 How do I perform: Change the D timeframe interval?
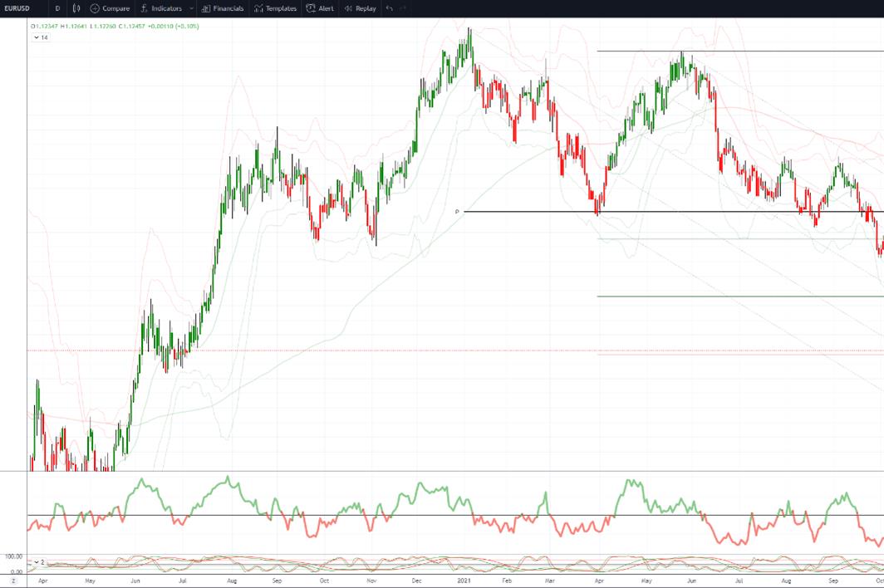pos(57,8)
